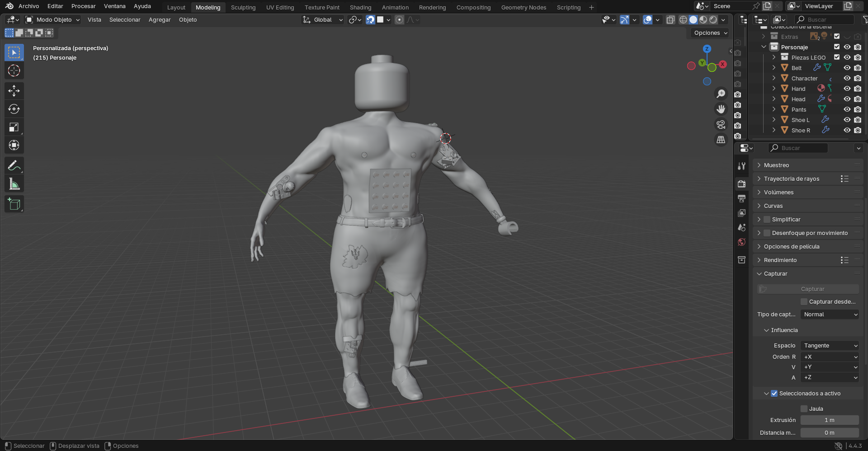868x451 pixels.
Task: Switch perspective/orthographic with the grid icon
Action: pyautogui.click(x=721, y=140)
